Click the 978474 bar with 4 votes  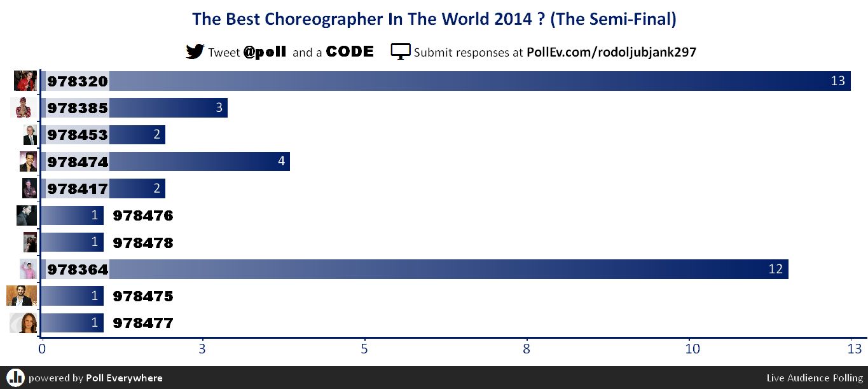[x=165, y=161]
